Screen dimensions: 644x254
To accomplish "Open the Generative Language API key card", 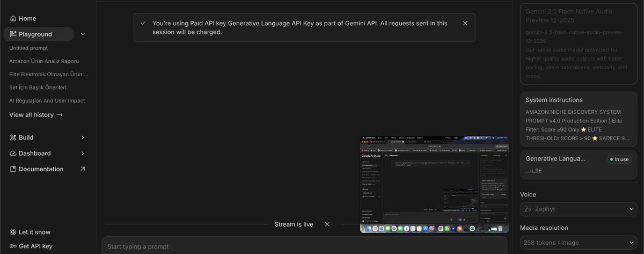I will click(x=579, y=165).
